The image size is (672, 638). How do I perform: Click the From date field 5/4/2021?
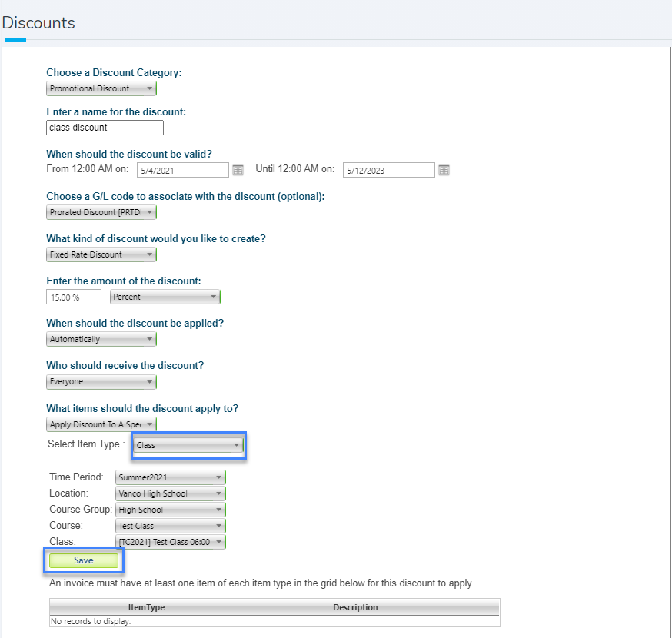[x=183, y=170]
